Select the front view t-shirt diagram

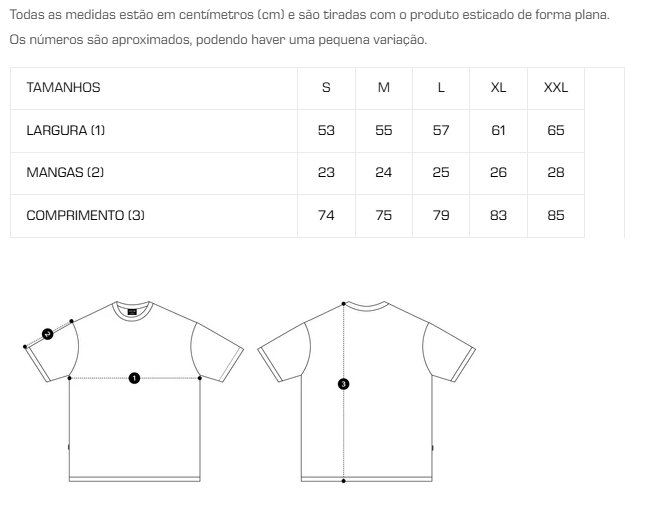134,391
